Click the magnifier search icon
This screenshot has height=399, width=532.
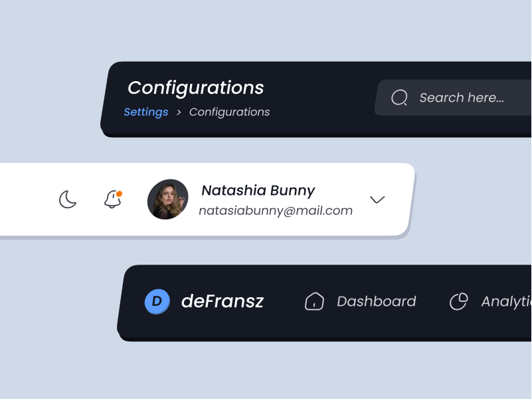tap(399, 98)
